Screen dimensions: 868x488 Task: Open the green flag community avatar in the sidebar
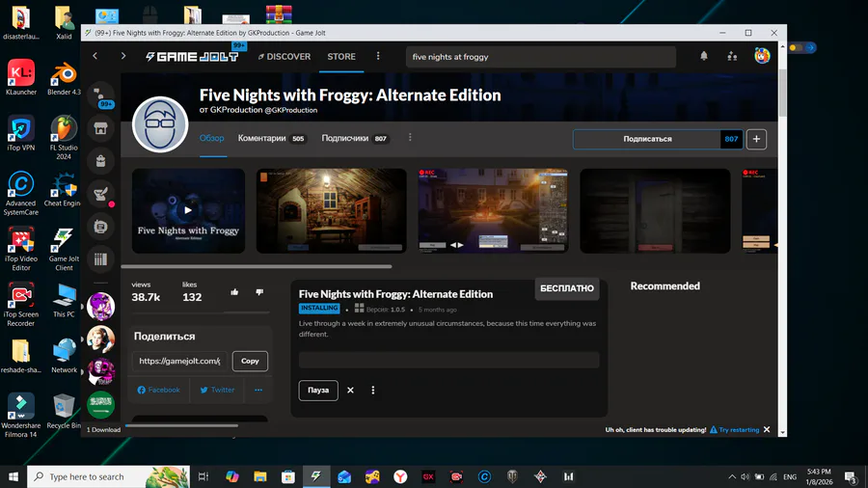100,404
